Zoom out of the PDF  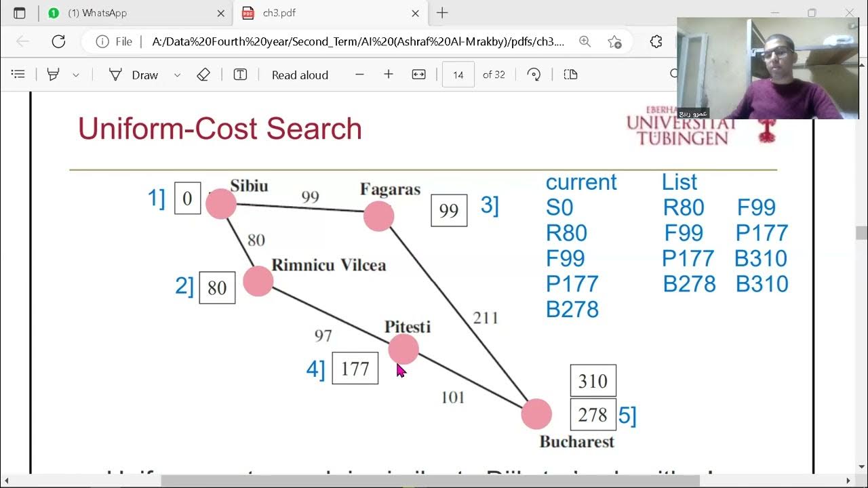click(359, 75)
